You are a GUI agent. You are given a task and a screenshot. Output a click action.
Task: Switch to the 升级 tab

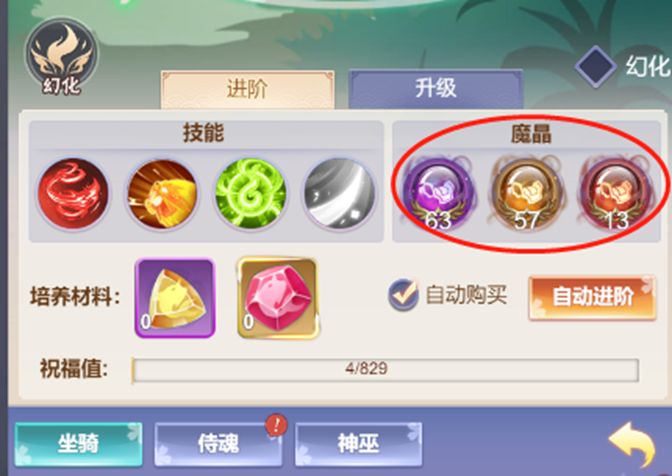point(436,88)
